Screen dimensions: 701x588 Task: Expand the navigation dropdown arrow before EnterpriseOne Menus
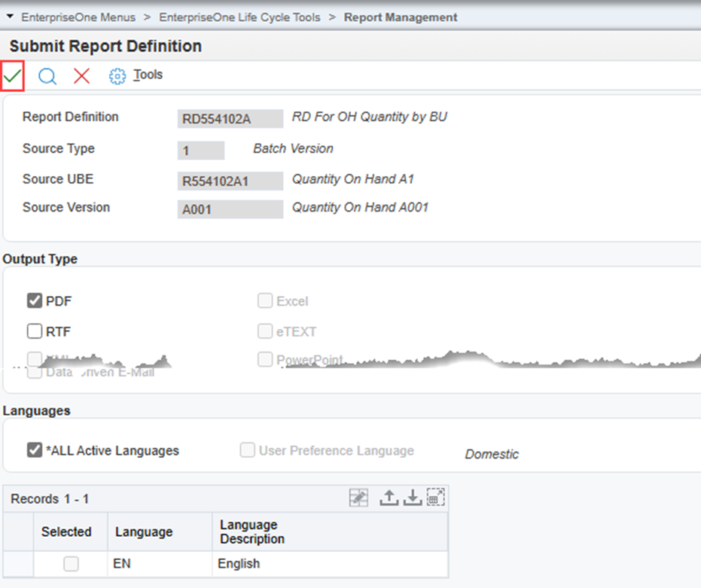pos(10,17)
